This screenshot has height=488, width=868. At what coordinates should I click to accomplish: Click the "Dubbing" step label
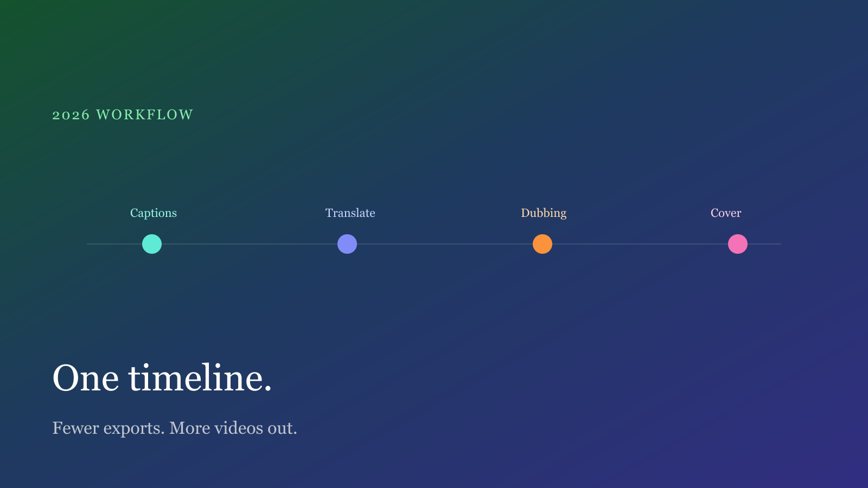click(x=544, y=213)
